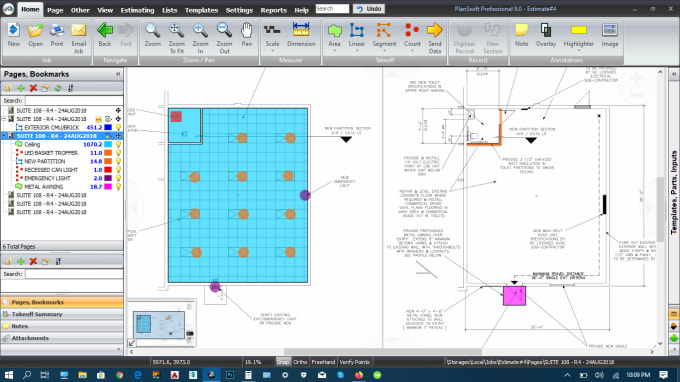680x382 pixels.
Task: Open the Highlighter dropdown arrow
Action: click(x=579, y=51)
